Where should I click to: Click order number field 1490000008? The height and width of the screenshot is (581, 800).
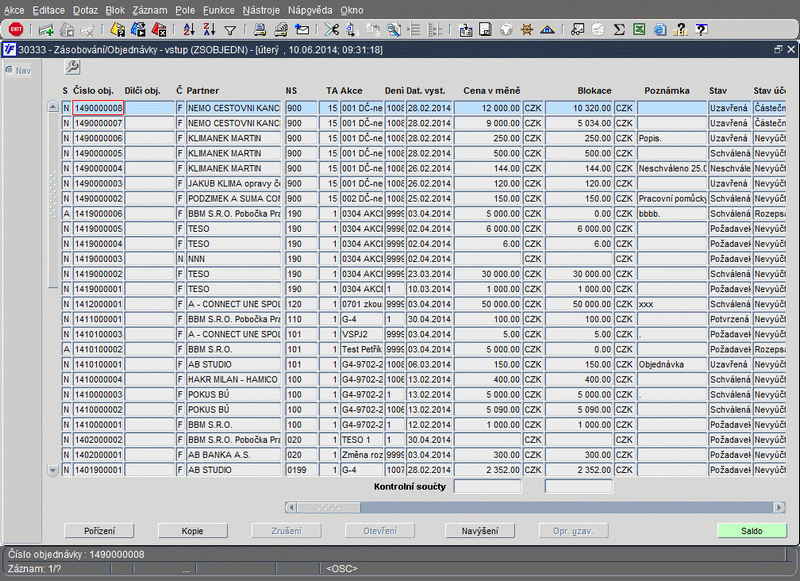tap(98, 108)
